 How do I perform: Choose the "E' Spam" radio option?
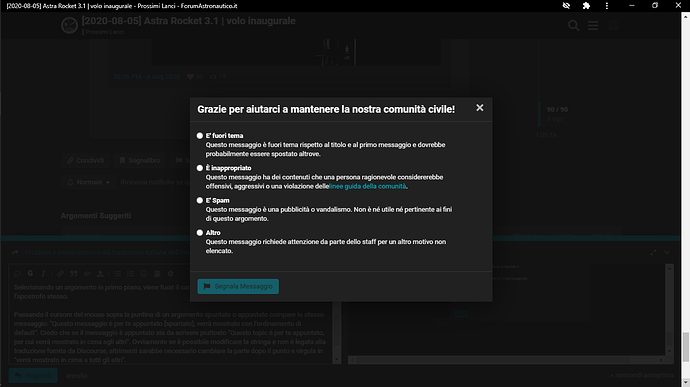(200, 200)
